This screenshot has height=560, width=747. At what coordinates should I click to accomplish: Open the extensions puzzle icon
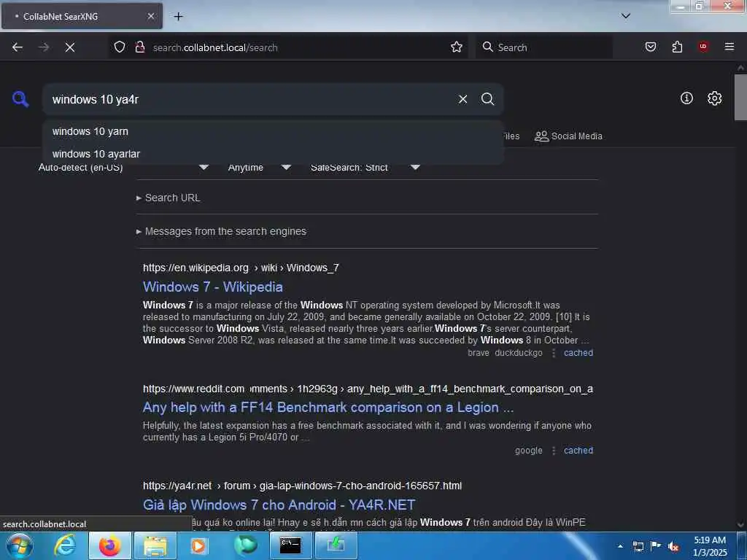tap(677, 47)
